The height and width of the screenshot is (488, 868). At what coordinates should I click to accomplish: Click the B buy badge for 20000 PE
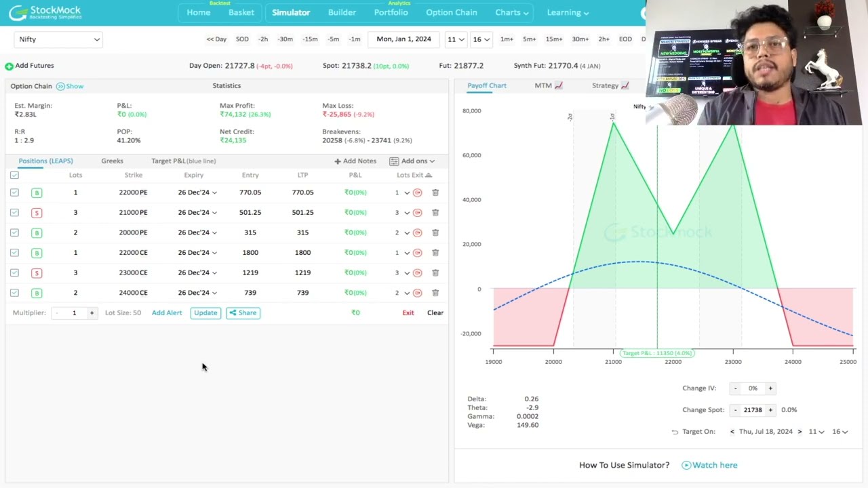[x=37, y=232]
